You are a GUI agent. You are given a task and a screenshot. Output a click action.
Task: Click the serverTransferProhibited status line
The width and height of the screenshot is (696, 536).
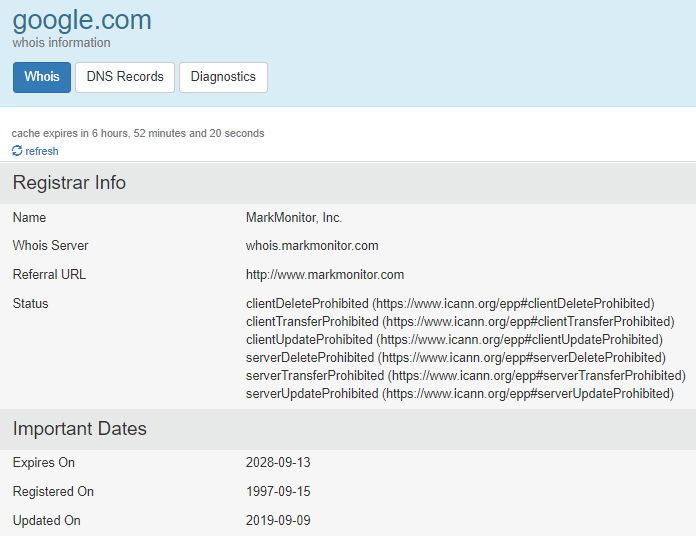pyautogui.click(x=466, y=375)
